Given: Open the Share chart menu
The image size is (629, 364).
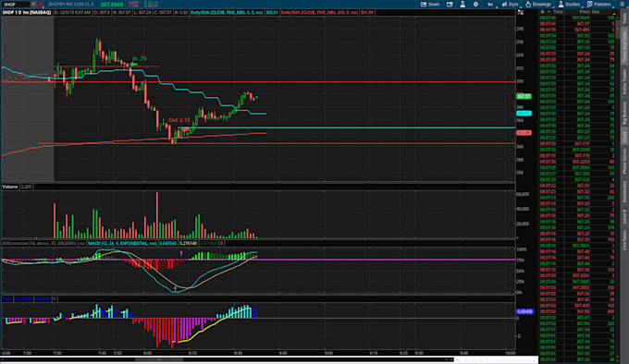Looking at the screenshot, I should [430, 4].
